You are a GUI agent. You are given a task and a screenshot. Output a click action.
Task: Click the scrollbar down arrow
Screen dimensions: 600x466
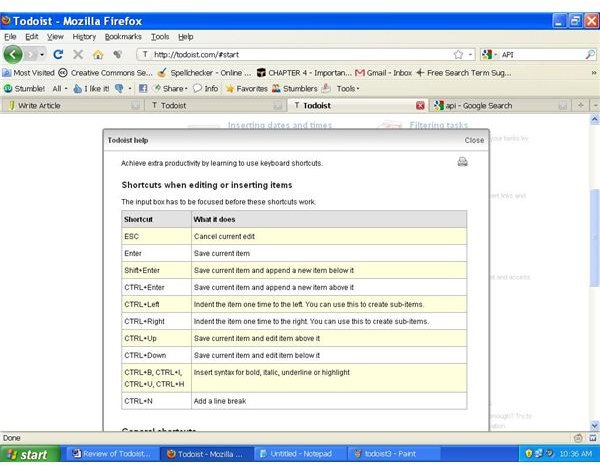tap(595, 425)
